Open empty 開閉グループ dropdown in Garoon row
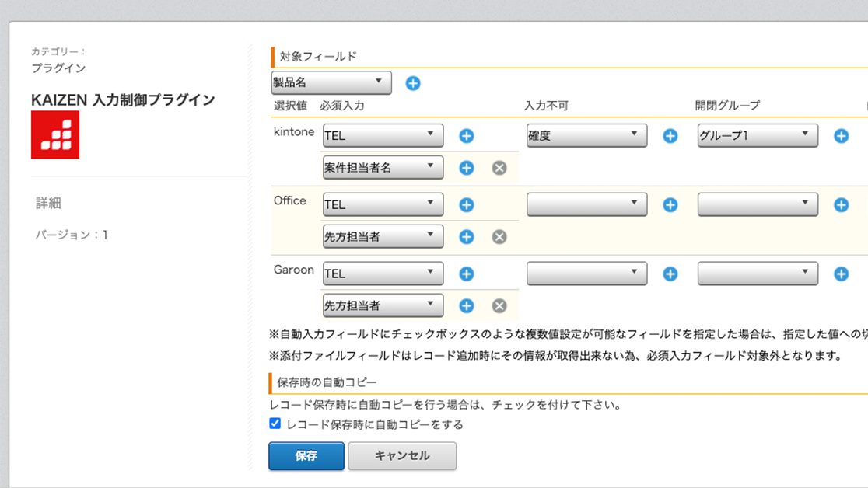The image size is (868, 488). click(758, 274)
